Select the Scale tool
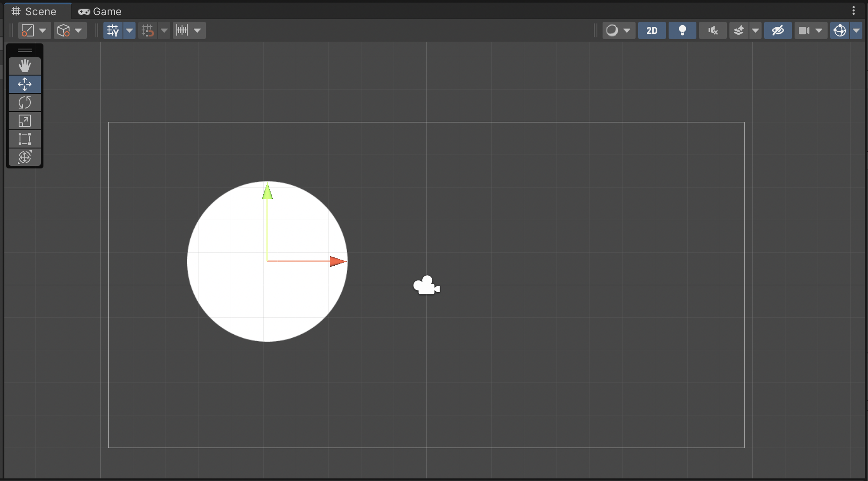Viewport: 868px width, 481px height. click(25, 121)
